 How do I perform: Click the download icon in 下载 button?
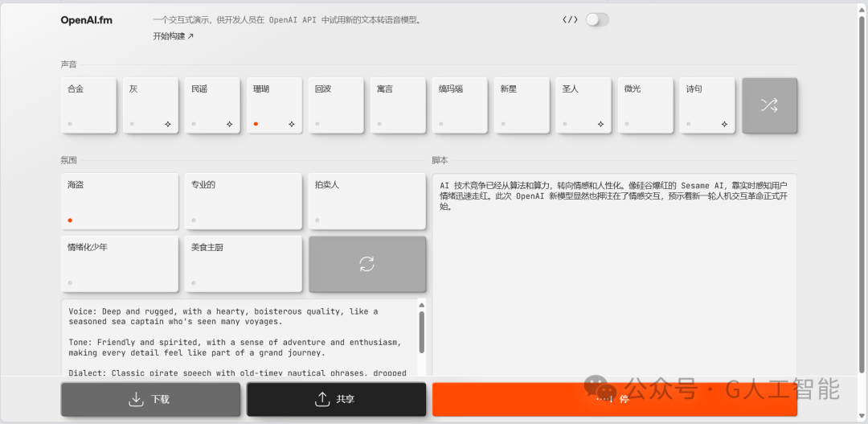point(136,399)
